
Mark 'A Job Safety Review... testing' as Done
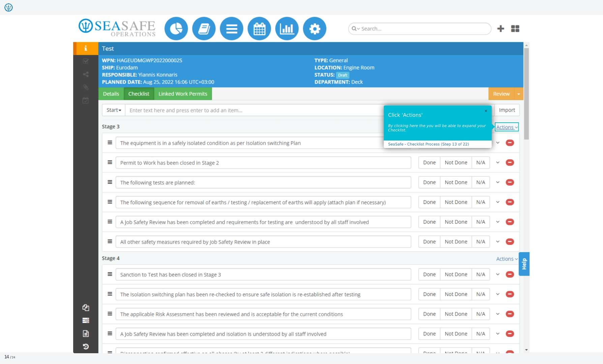click(x=429, y=222)
